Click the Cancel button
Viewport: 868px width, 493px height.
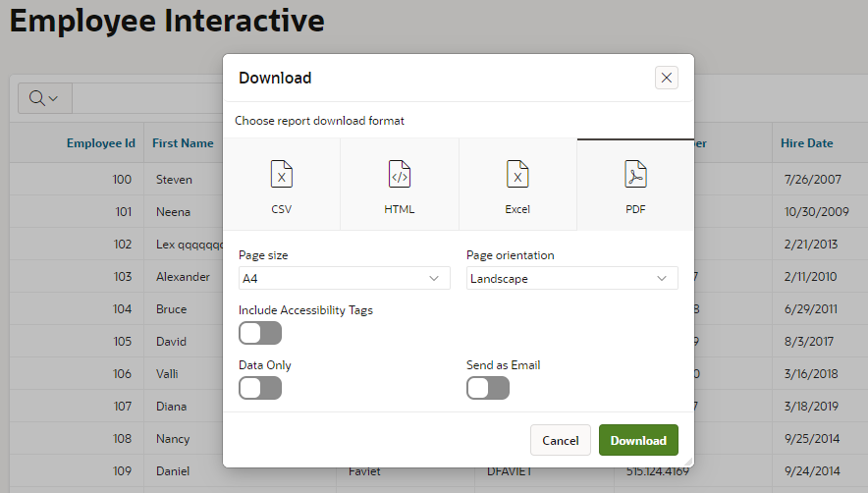(x=561, y=440)
